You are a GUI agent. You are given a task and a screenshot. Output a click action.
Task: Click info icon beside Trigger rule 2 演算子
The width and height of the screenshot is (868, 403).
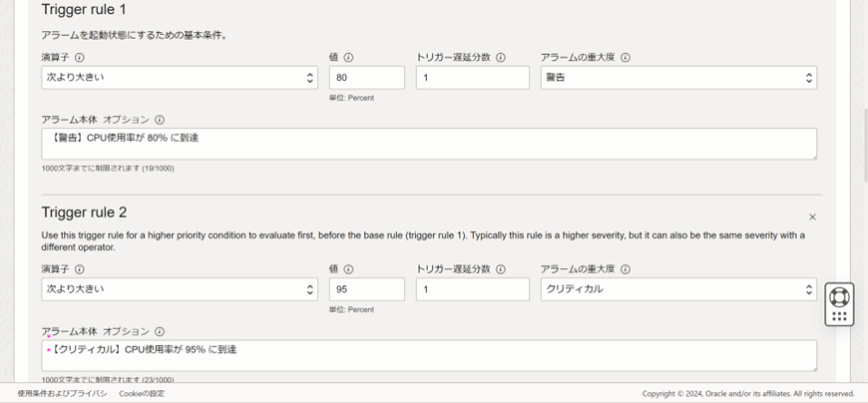point(80,269)
